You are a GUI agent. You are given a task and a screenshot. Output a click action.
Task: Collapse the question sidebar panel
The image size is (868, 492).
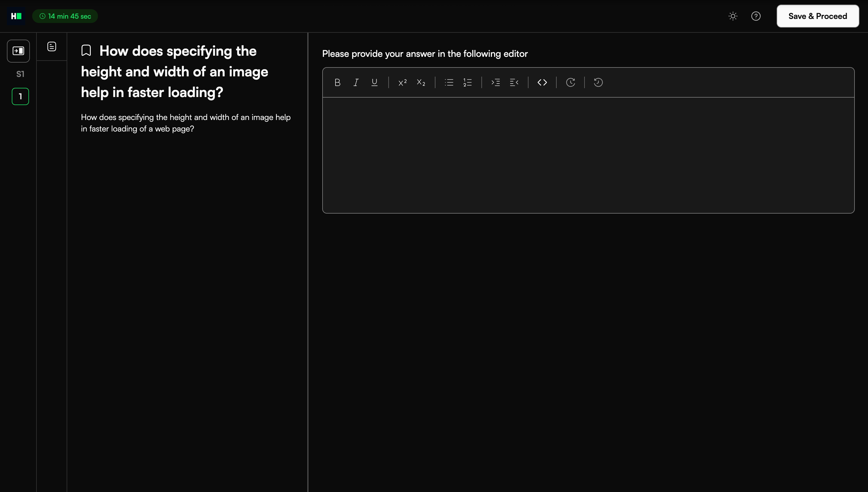18,51
